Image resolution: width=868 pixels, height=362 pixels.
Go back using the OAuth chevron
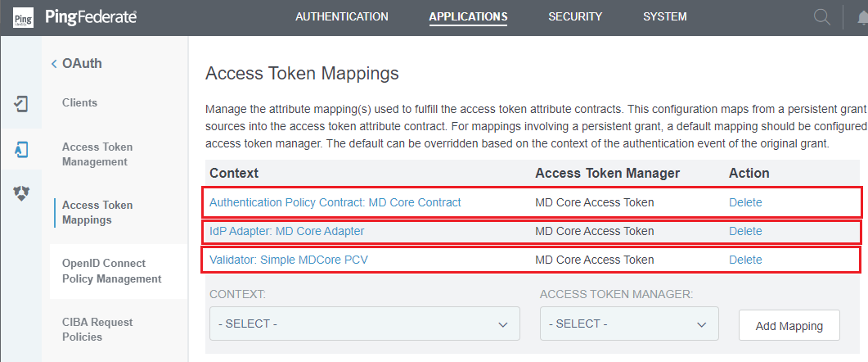click(54, 64)
